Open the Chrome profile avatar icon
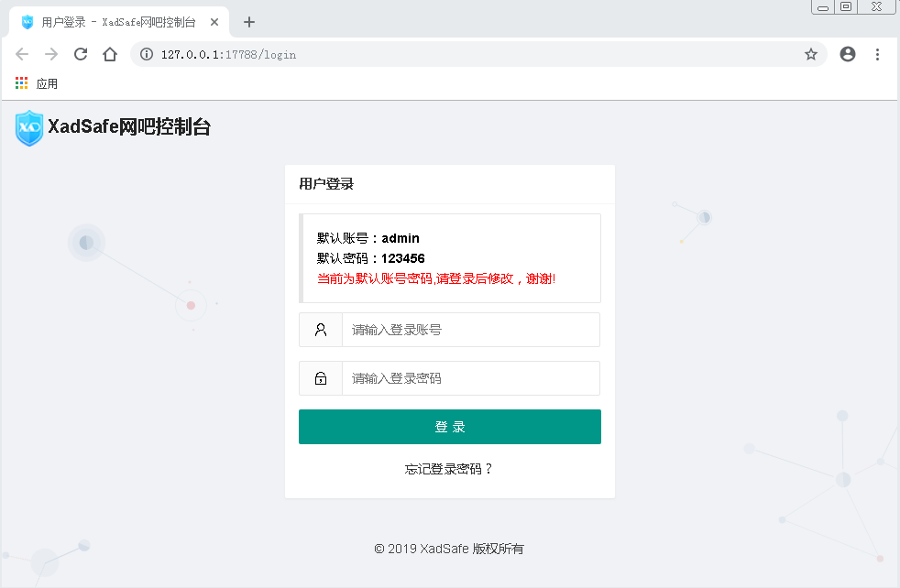 tap(848, 55)
